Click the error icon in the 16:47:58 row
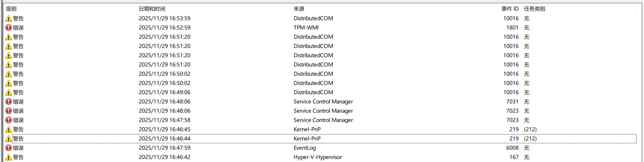The height and width of the screenshot is (162, 644). pos(8,120)
